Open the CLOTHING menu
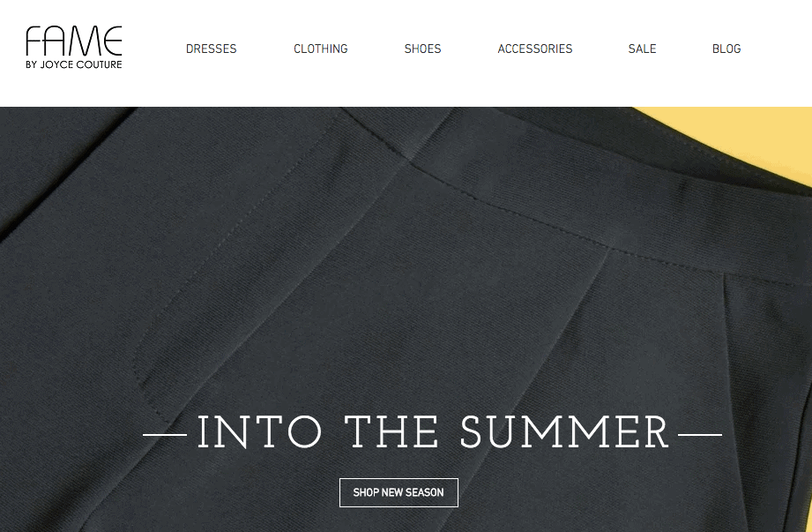This screenshot has width=812, height=532. (x=321, y=49)
